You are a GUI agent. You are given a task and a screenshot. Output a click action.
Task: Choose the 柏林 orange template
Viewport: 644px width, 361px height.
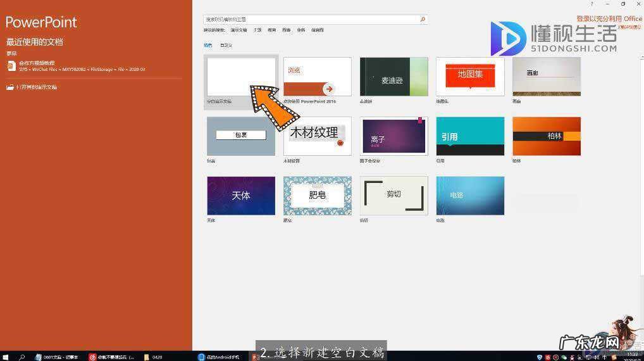pos(546,136)
